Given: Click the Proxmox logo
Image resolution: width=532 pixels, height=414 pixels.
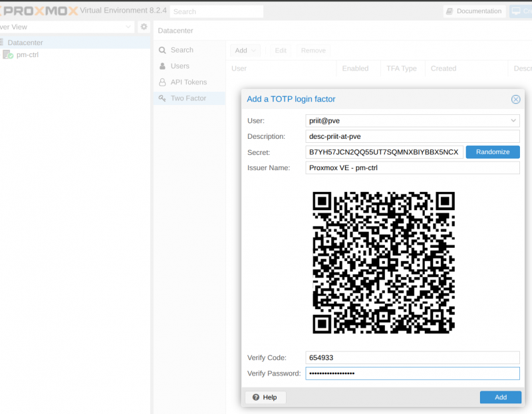Looking at the screenshot, I should point(40,11).
